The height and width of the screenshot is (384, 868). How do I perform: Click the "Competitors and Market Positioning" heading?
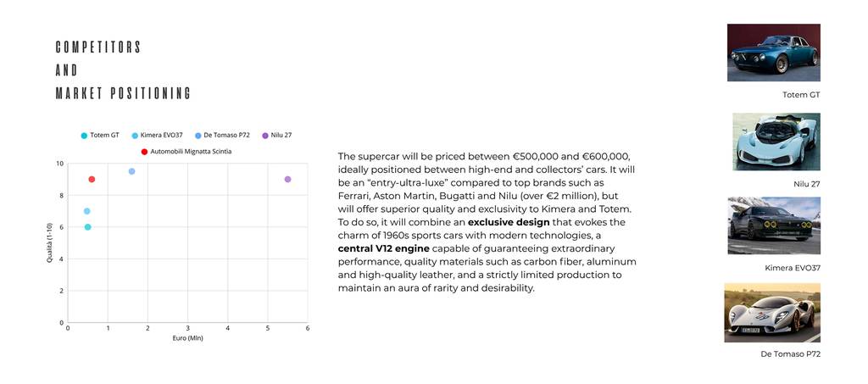(x=123, y=70)
